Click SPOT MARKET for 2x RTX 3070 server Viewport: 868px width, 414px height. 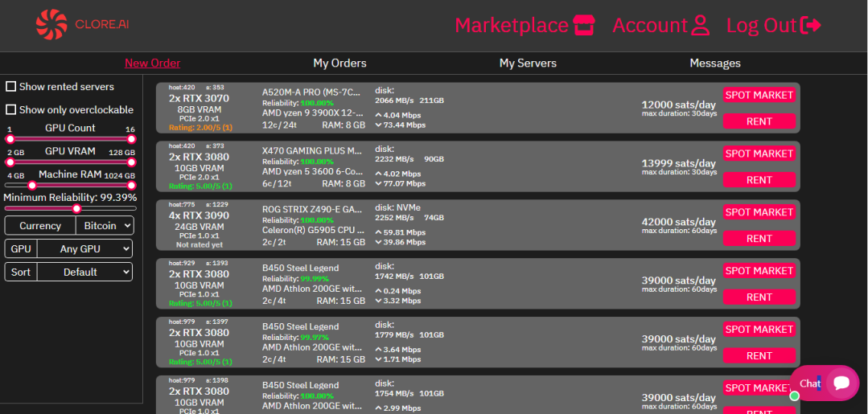[759, 95]
